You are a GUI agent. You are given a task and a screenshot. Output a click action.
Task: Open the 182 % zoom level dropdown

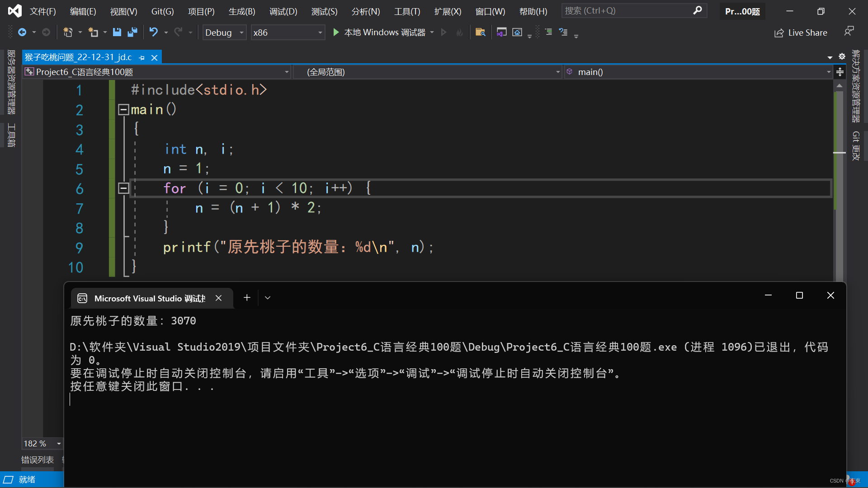point(59,444)
